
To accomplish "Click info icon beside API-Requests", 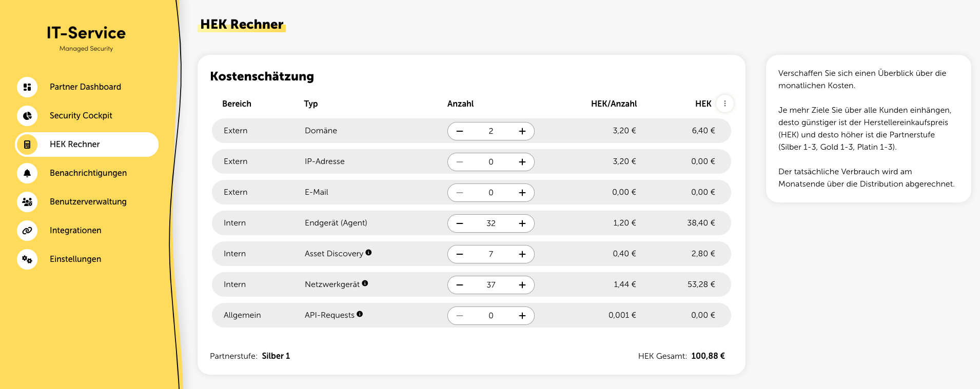I will pyautogui.click(x=360, y=314).
